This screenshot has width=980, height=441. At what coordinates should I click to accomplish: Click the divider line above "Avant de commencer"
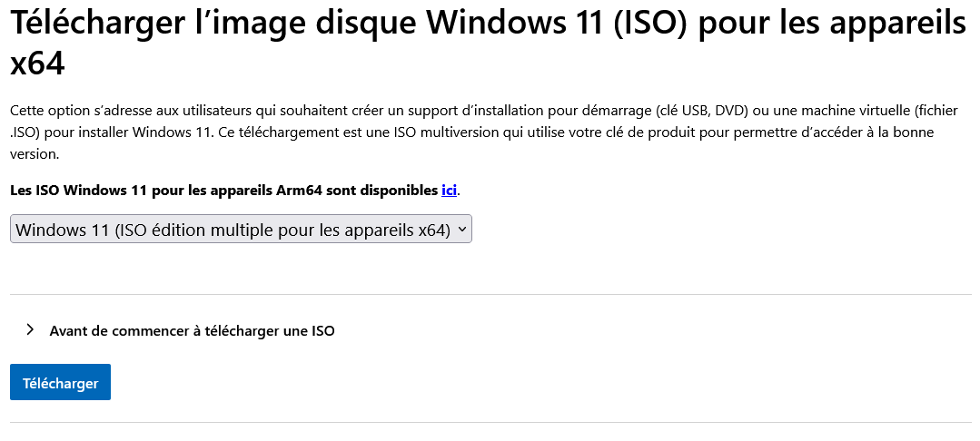pyautogui.click(x=490, y=294)
